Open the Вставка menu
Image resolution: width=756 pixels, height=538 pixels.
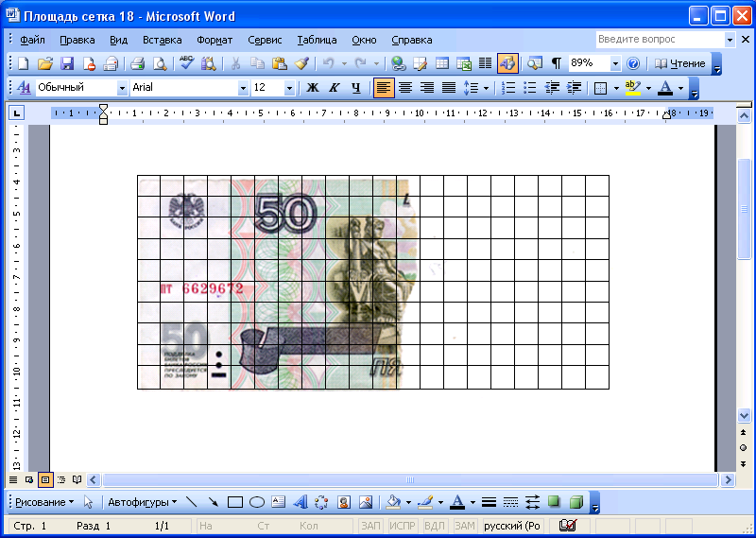pos(162,40)
